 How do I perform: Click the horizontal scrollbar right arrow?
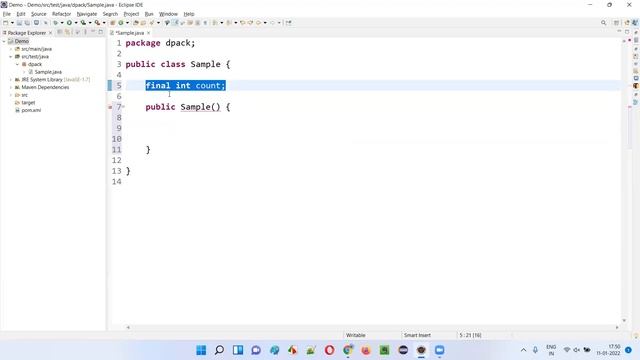click(x=617, y=327)
